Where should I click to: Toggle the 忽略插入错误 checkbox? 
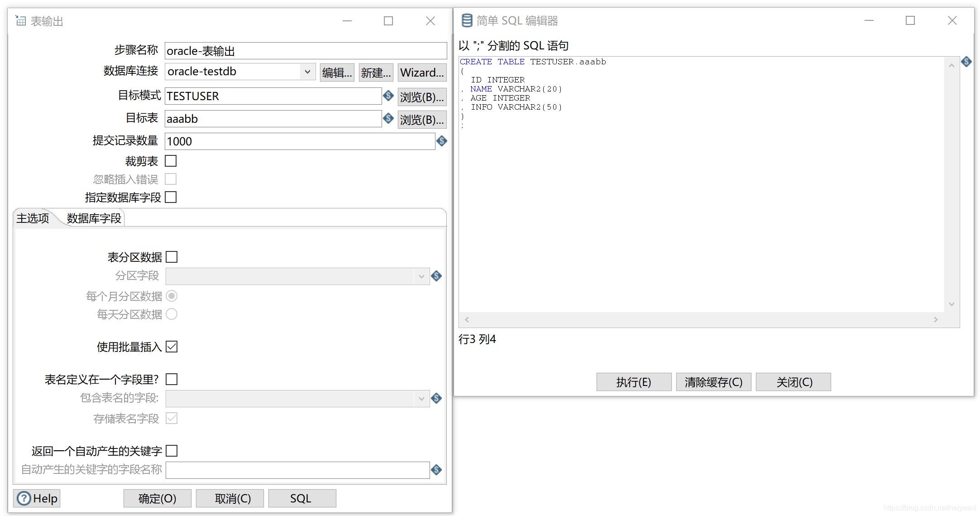(x=171, y=179)
